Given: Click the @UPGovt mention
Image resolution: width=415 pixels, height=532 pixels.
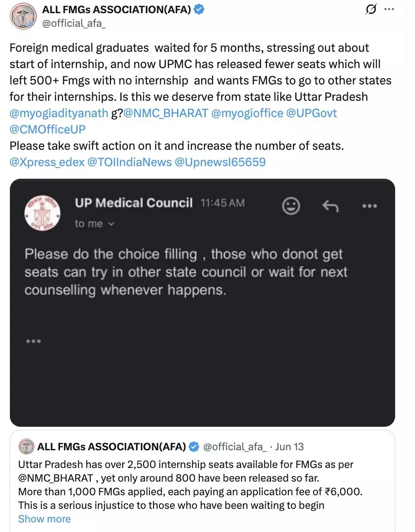Looking at the screenshot, I should pyautogui.click(x=311, y=113).
